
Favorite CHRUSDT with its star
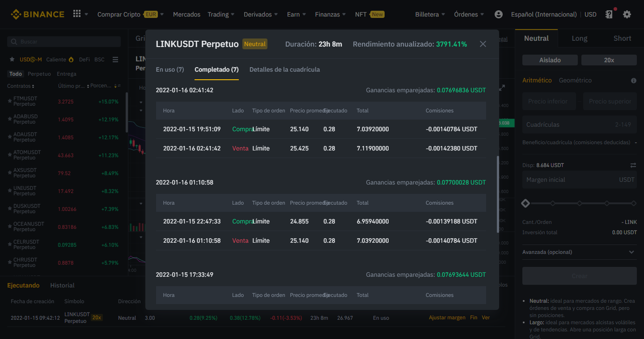[10, 262]
